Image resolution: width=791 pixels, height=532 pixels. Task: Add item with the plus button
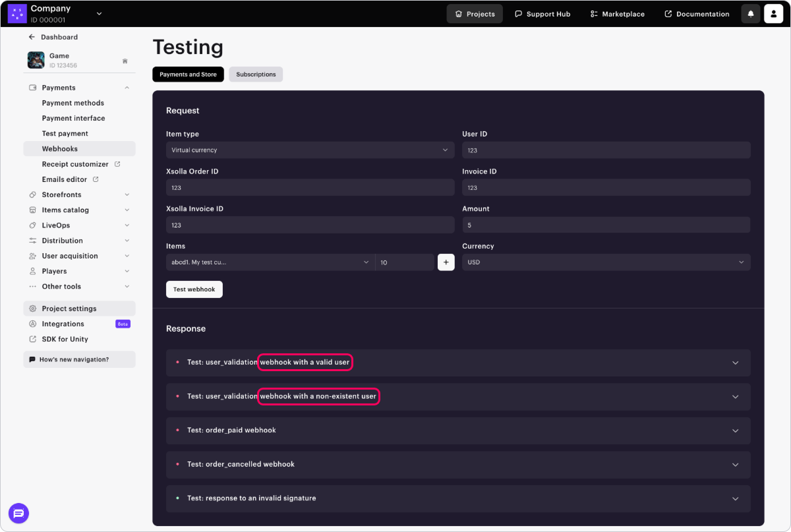pyautogui.click(x=446, y=262)
